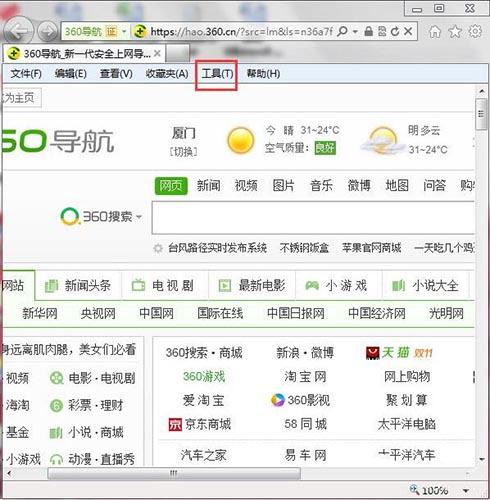
Task: Select the 地图 search tab
Action: tap(397, 186)
